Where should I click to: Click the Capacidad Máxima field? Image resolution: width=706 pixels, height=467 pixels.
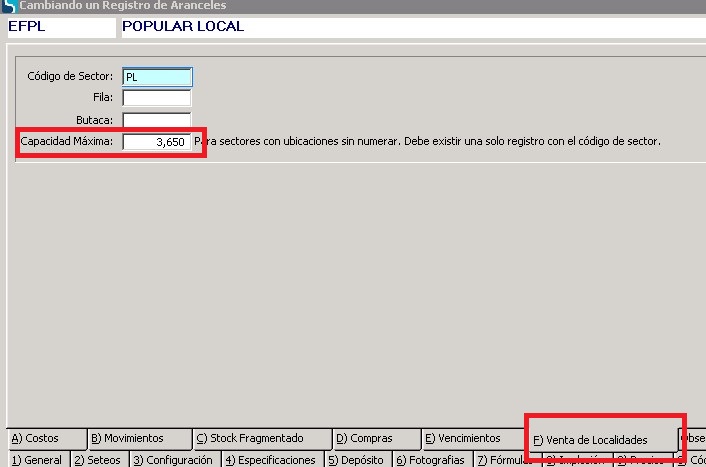157,142
